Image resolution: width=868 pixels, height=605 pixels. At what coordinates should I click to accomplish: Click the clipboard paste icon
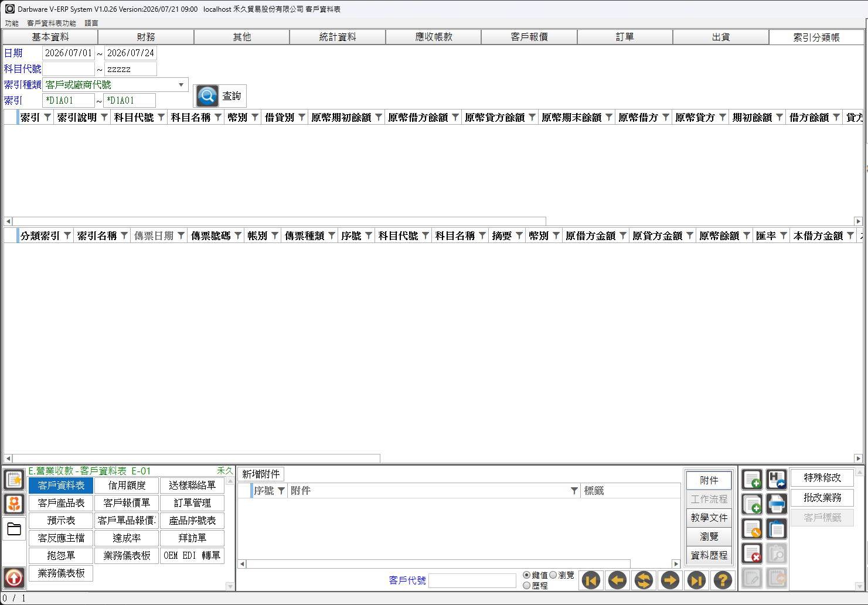(x=777, y=529)
